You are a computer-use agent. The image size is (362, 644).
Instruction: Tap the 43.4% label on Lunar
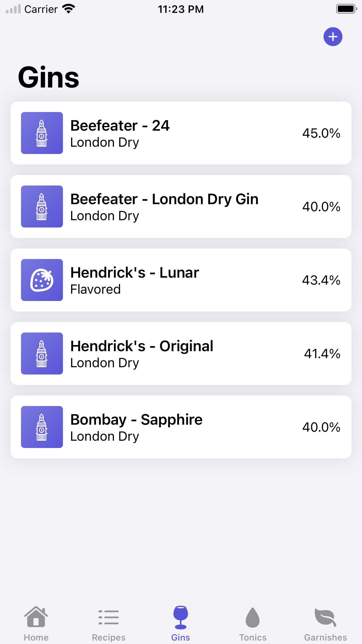tap(321, 280)
